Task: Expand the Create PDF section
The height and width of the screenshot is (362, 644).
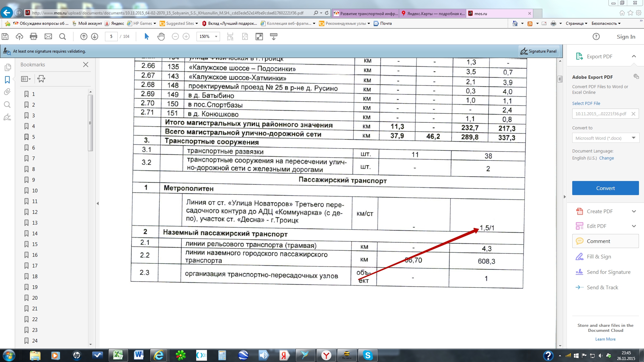Action: click(634, 211)
